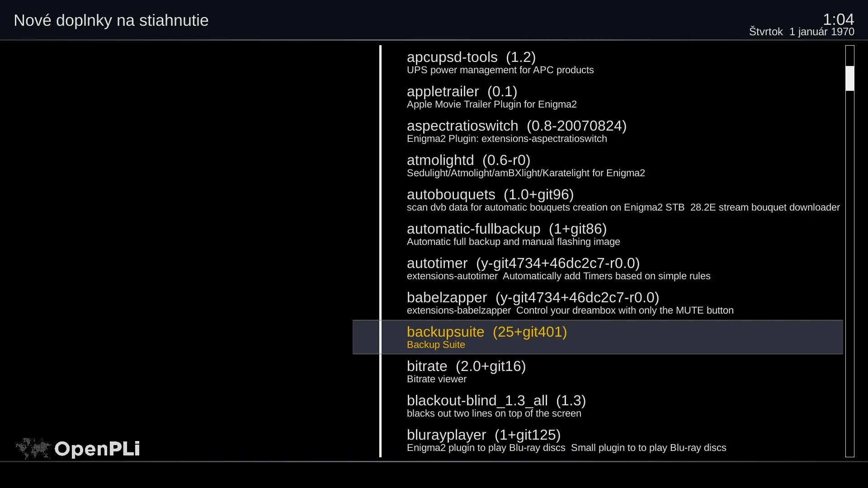Select the apcupsd-tools (1.2) plugin entry
868x488 pixels.
point(598,62)
